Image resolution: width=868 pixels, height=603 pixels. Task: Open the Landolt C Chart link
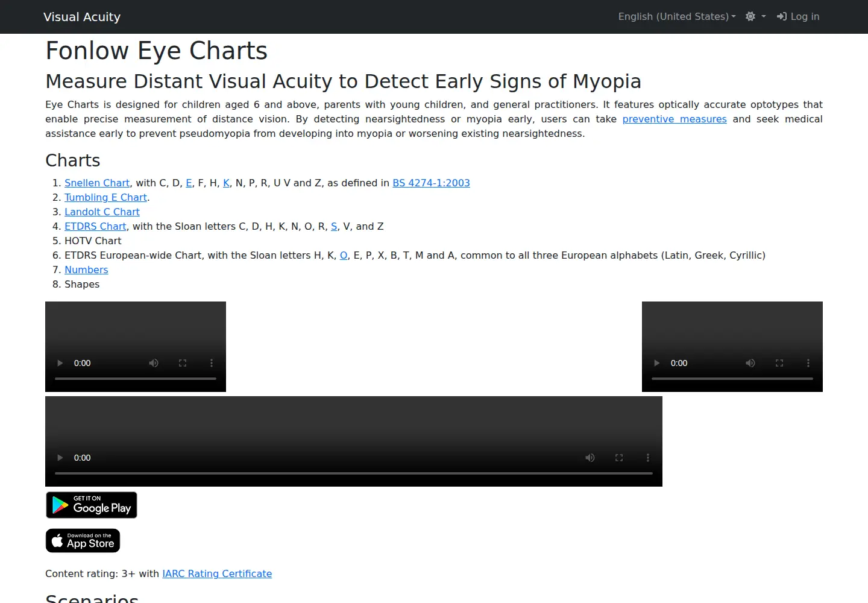[x=102, y=212]
